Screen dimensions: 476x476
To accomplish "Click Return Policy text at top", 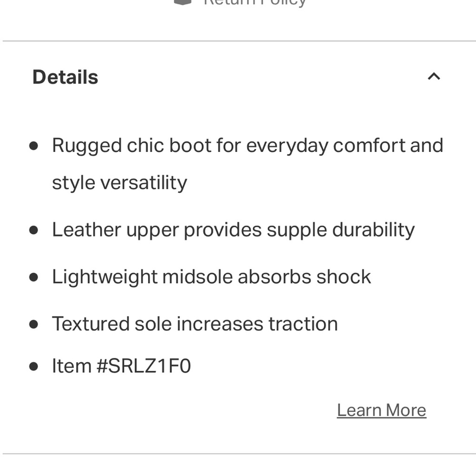I will [255, 2].
